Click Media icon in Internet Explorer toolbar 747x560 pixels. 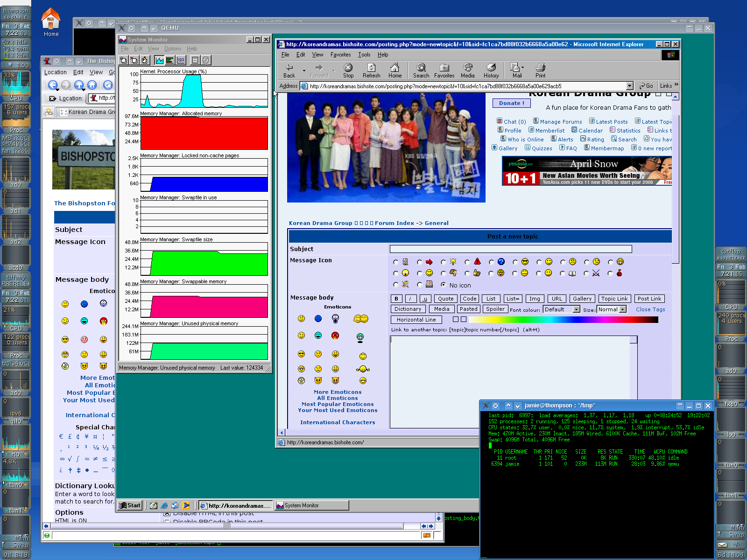tap(467, 70)
